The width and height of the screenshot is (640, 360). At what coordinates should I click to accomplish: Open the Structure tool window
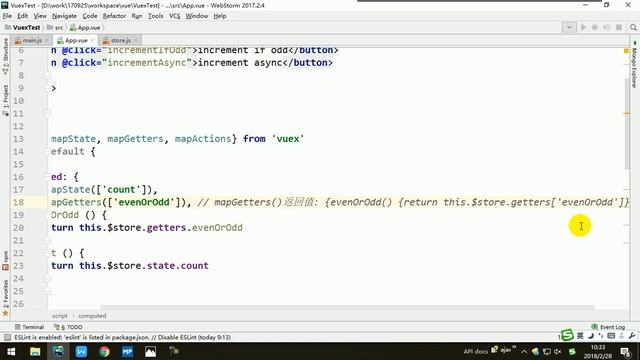click(5, 56)
